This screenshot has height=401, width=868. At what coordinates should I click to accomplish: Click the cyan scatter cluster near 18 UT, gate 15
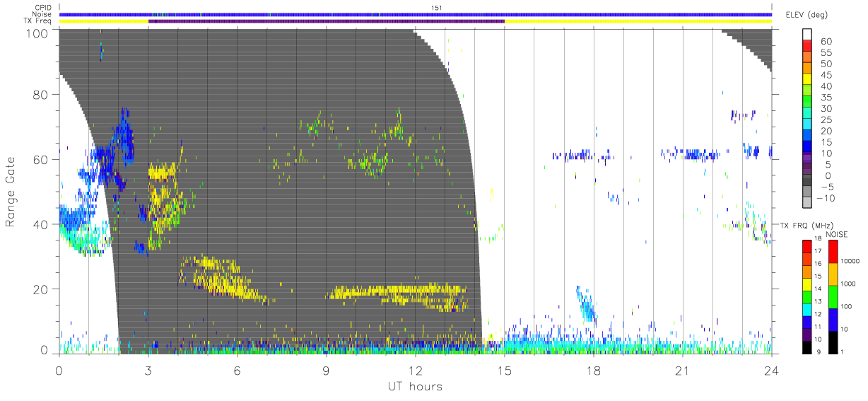[x=586, y=306]
